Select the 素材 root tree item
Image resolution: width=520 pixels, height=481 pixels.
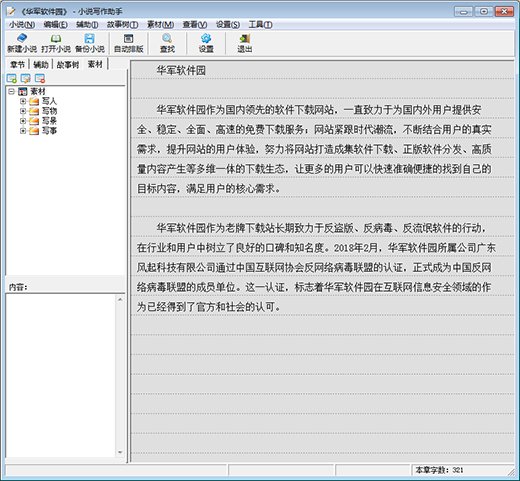coord(38,91)
